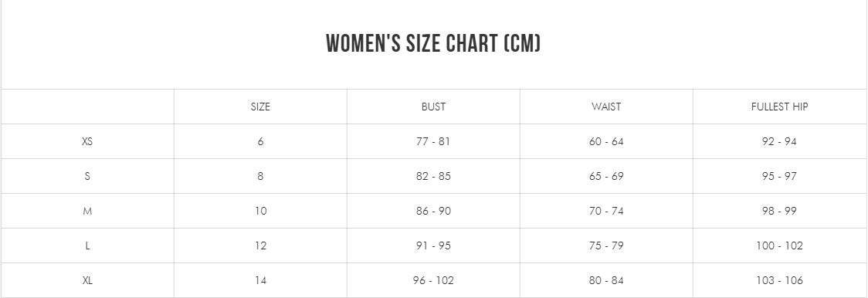
Task: Select the FULLEST HIP column header
Action: [x=779, y=107]
